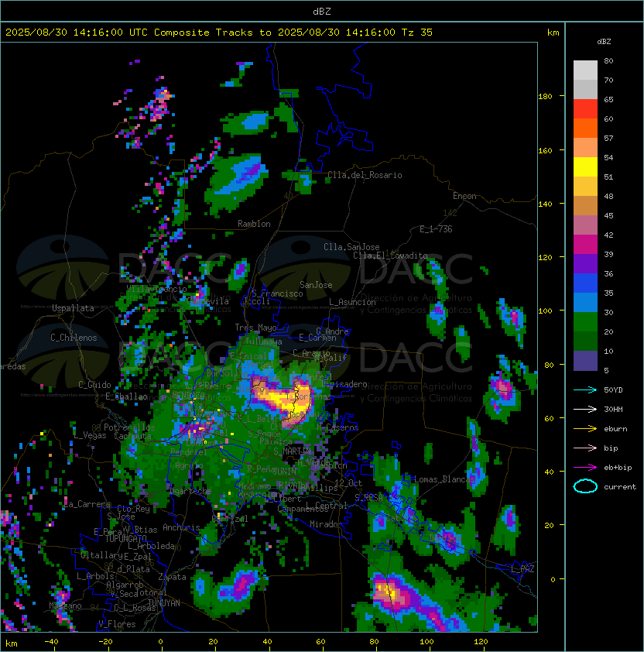Click the 'C_Guido' place label
The height and width of the screenshot is (652, 644).
tap(94, 385)
